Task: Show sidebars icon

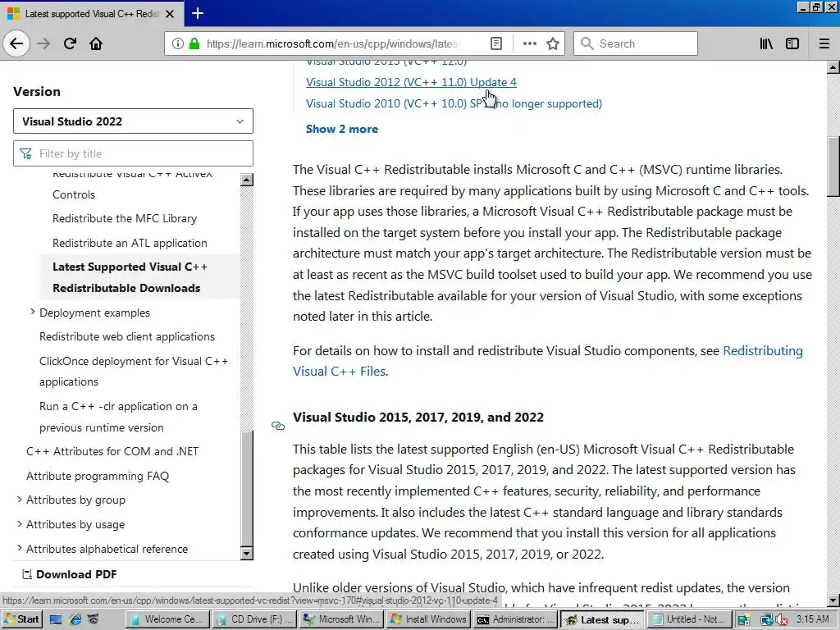Action: pyautogui.click(x=792, y=43)
